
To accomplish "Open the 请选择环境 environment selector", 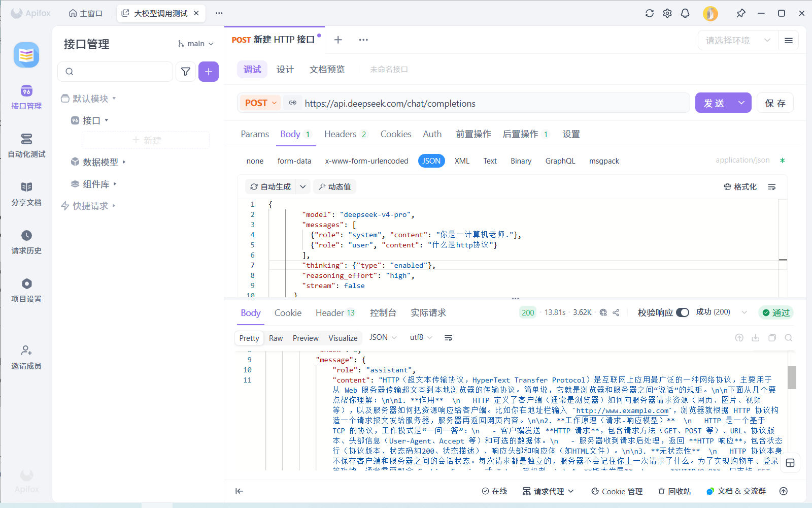I will 738,40.
